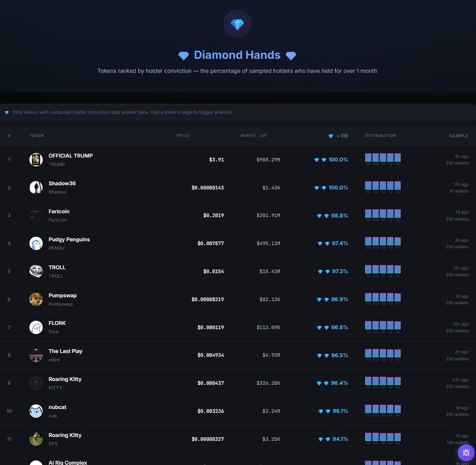Click The Last Play token avatar
This screenshot has height=465, width=476.
36,355
